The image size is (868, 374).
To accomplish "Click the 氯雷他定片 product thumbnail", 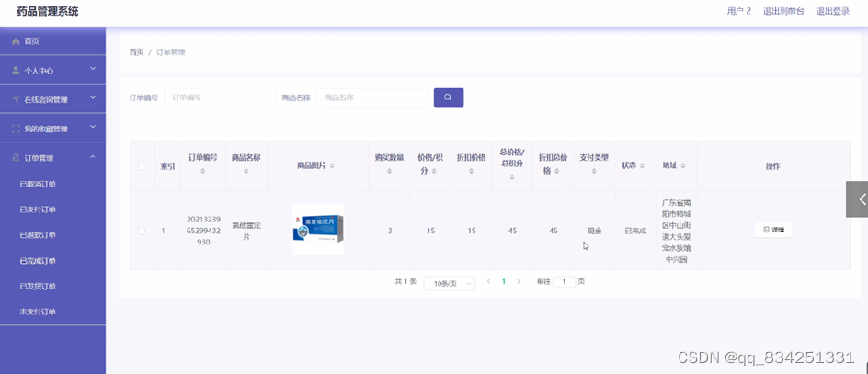I will 318,229.
